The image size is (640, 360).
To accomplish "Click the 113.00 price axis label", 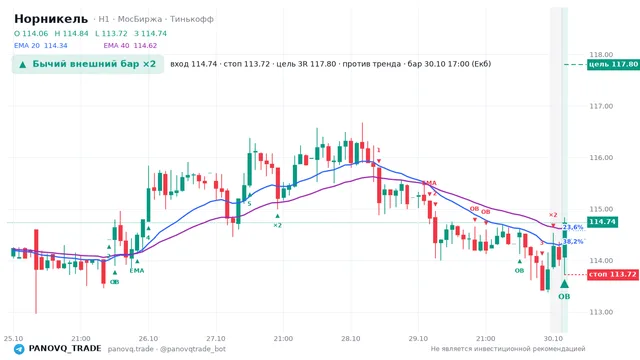I will [x=601, y=312].
